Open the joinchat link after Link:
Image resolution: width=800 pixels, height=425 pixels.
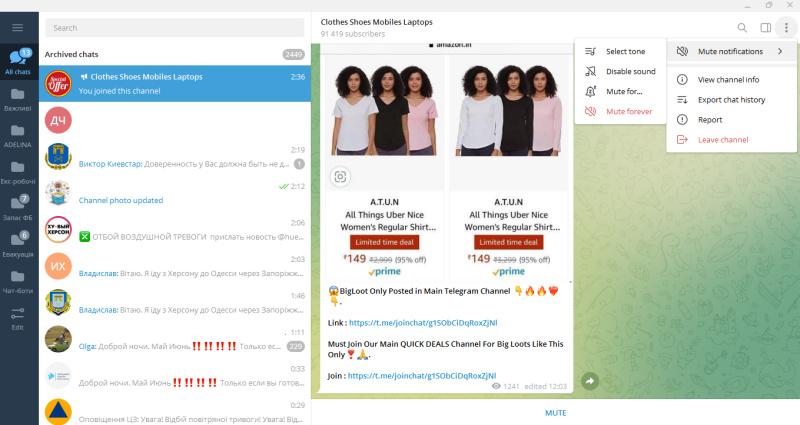pos(423,322)
